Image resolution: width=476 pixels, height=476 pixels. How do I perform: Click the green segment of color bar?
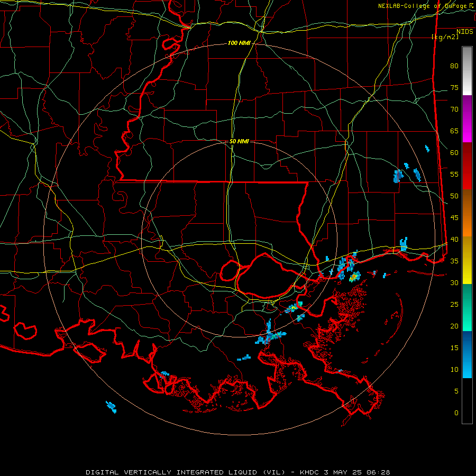[x=467, y=307]
